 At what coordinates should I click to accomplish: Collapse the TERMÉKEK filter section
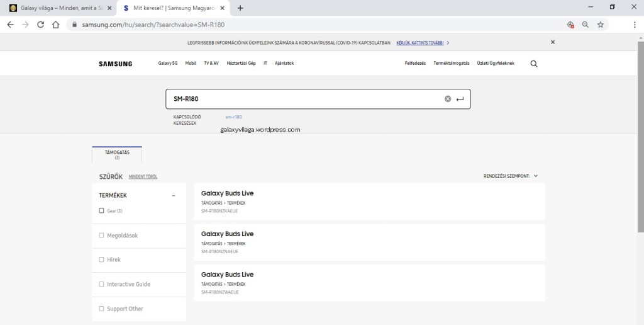(x=174, y=196)
